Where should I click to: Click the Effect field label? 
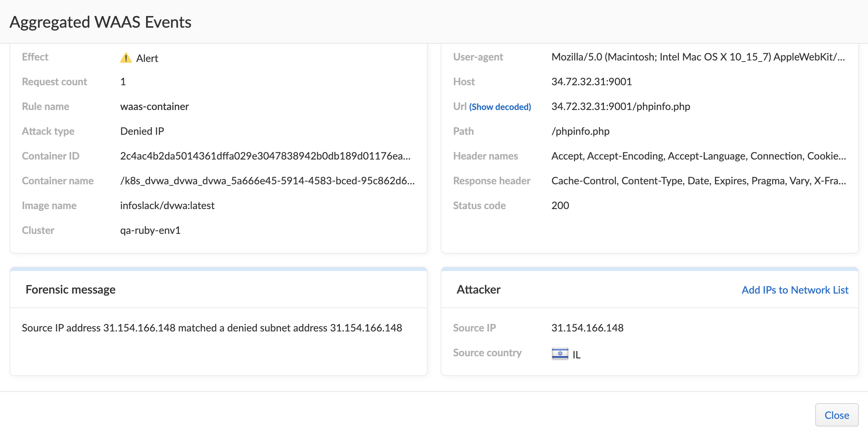35,57
